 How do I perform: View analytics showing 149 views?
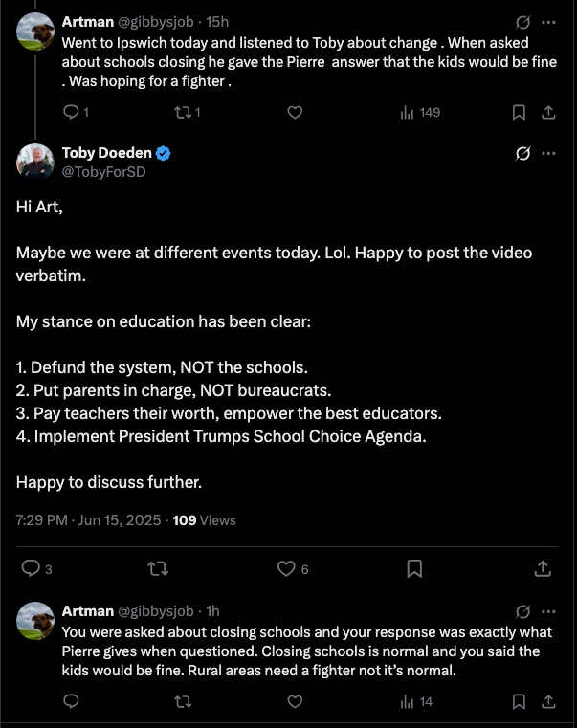[x=420, y=112]
